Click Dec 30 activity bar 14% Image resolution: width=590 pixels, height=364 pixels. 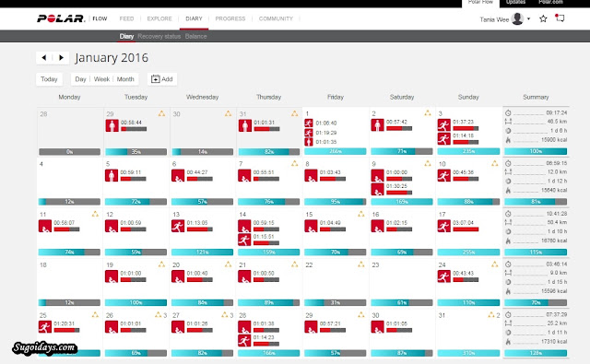pos(203,151)
